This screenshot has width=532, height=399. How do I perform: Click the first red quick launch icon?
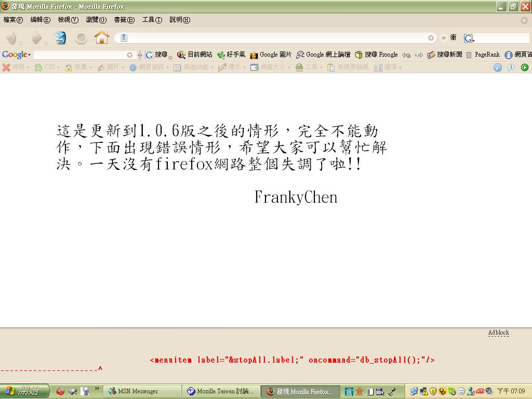click(x=60, y=391)
